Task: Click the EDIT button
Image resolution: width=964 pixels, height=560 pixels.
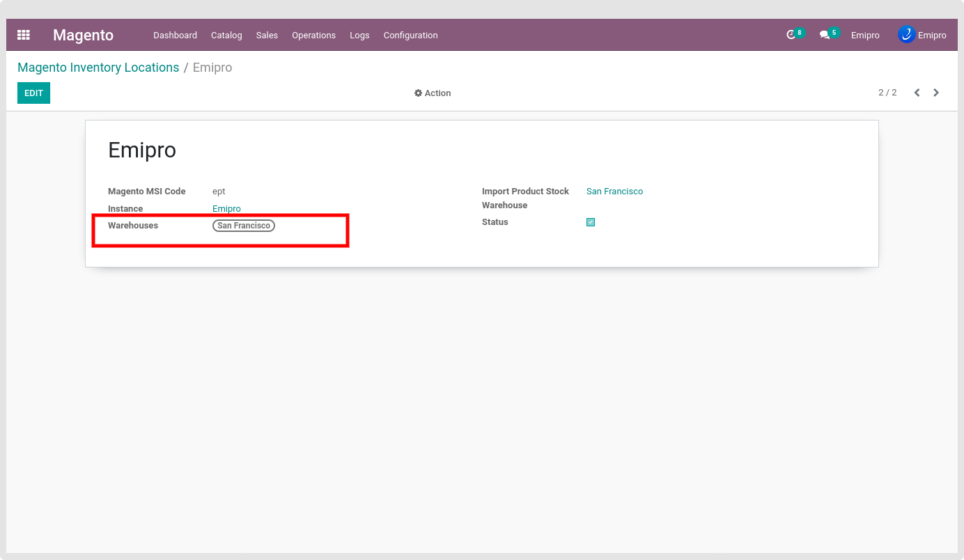Action: [33, 93]
